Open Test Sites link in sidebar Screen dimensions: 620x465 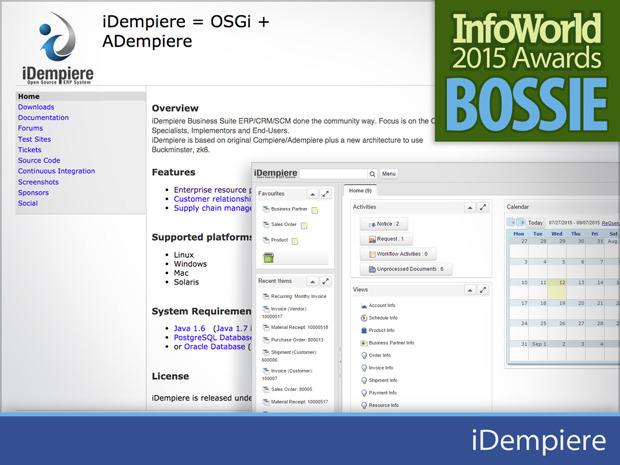pyautogui.click(x=34, y=139)
